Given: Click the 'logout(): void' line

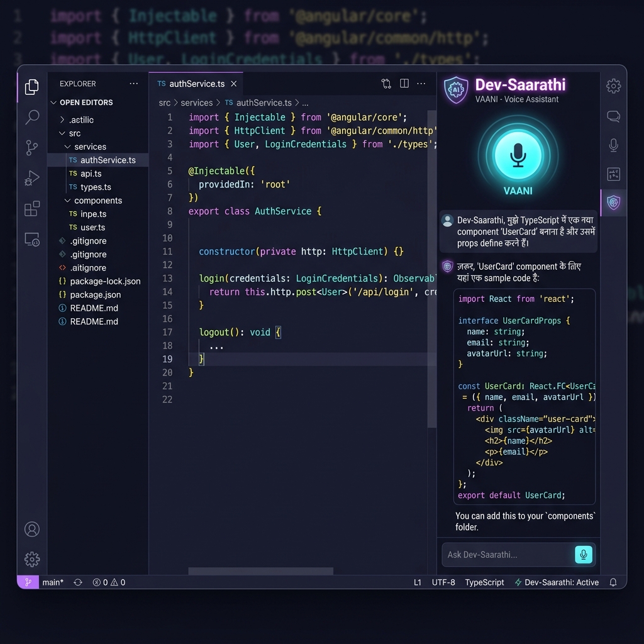Looking at the screenshot, I should (x=240, y=332).
